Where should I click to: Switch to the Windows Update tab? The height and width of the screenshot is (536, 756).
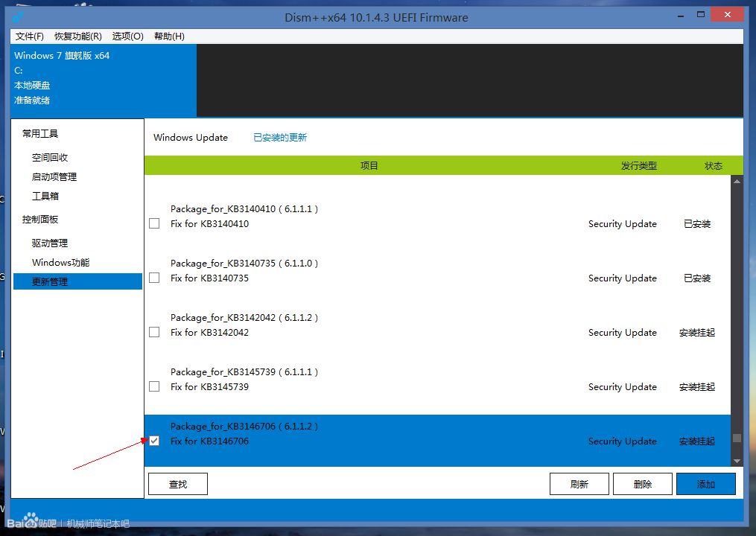(x=191, y=138)
